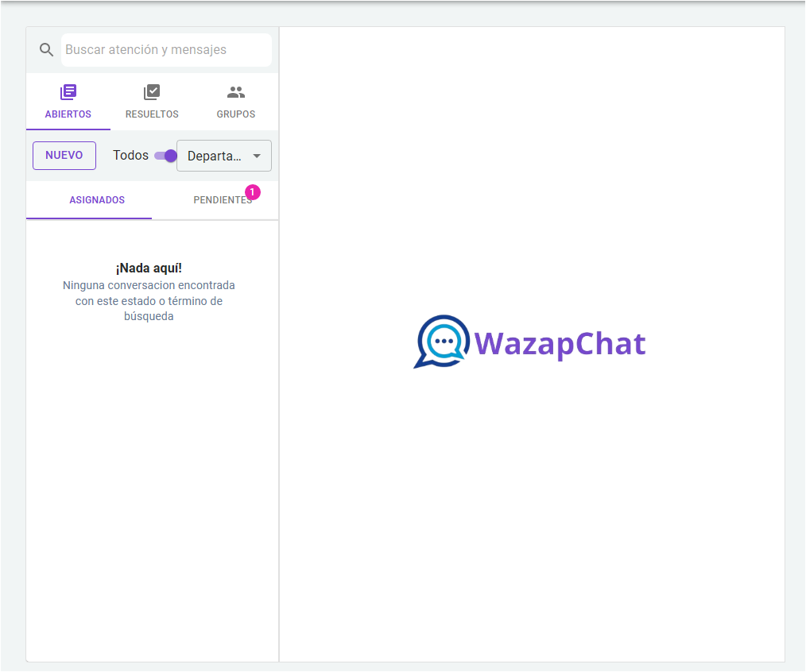Open the Grupos tab
The width and height of the screenshot is (806, 672).
coord(236,101)
